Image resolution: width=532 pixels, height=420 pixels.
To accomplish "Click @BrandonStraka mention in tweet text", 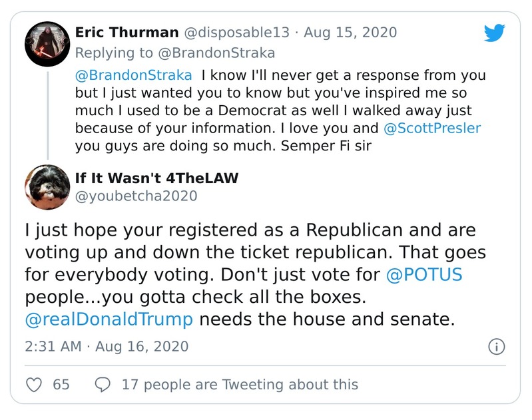I will (133, 75).
